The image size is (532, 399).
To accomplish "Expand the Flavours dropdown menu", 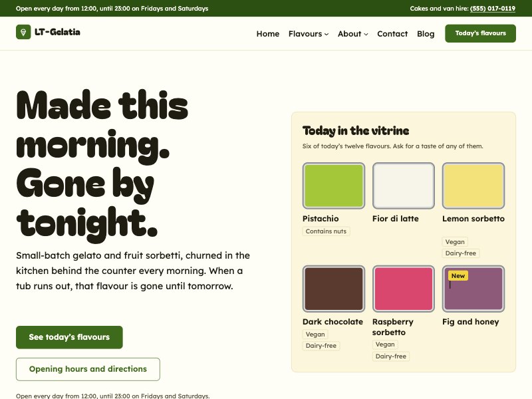I will click(x=309, y=34).
